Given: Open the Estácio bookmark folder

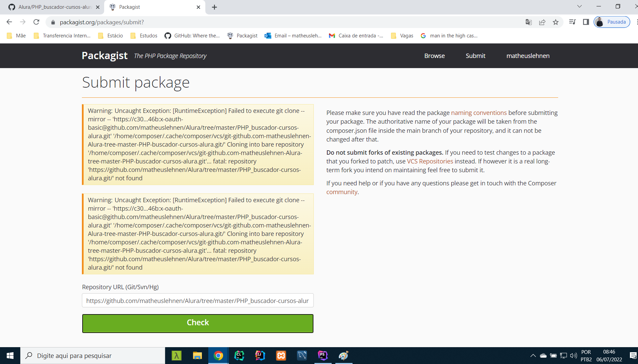Looking at the screenshot, I should (110, 36).
